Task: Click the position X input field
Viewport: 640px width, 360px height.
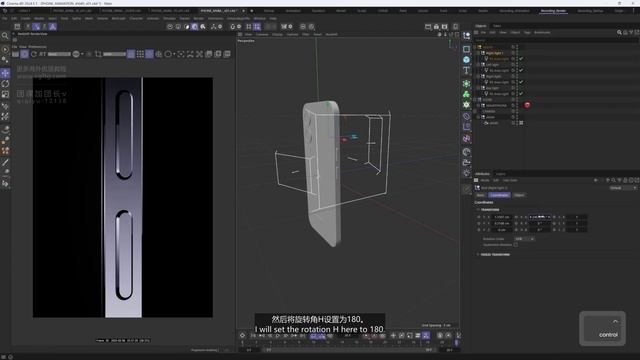Action: click(502, 217)
